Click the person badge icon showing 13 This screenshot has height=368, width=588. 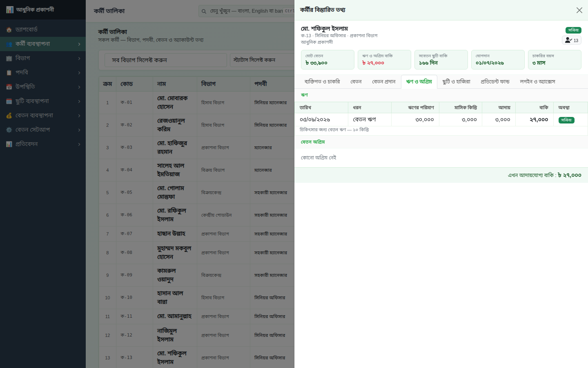(571, 40)
